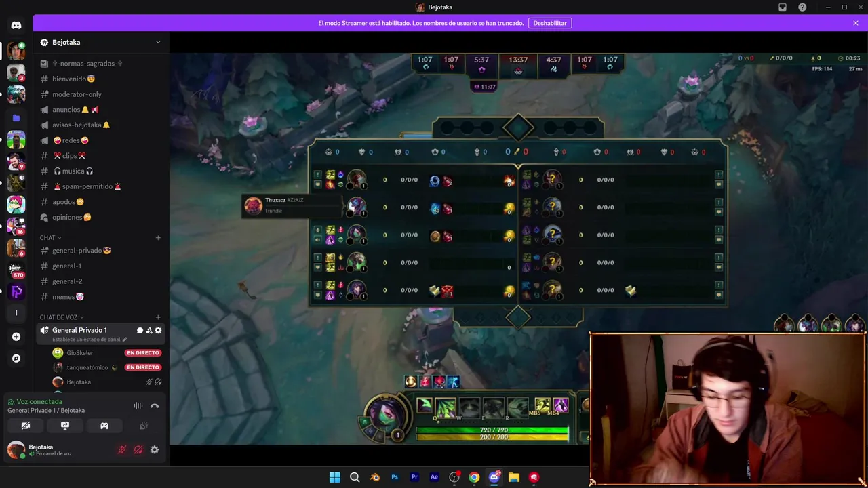The width and height of the screenshot is (868, 488).
Task: Undeafen headphones in the user panel
Action: (138, 449)
